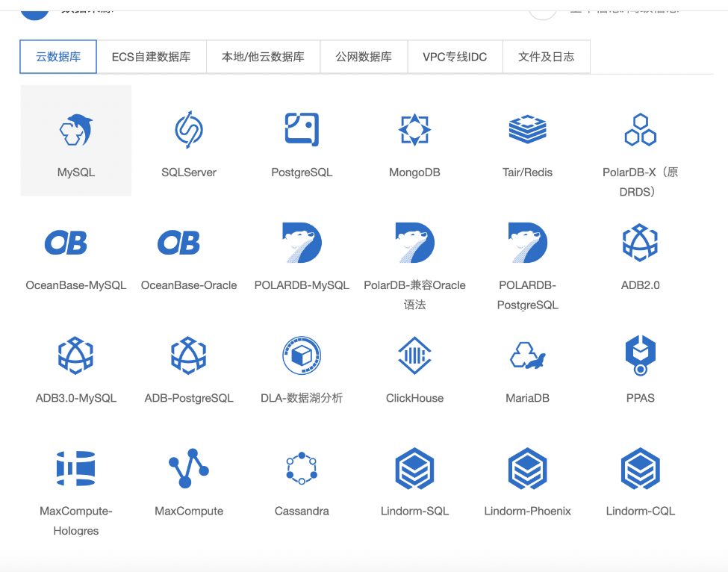
Task: Go to the 文件及日志 tab
Action: point(547,57)
